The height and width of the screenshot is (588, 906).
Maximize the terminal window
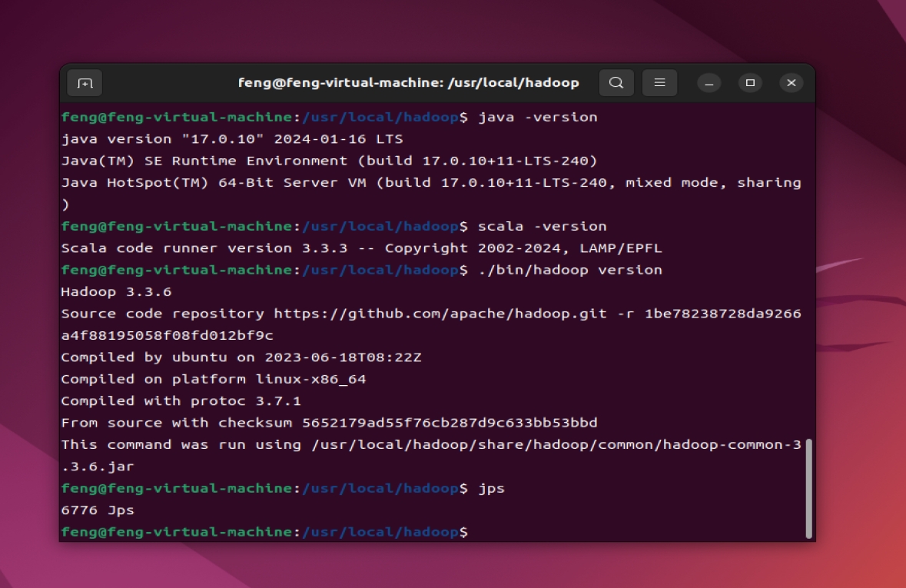[x=750, y=83]
